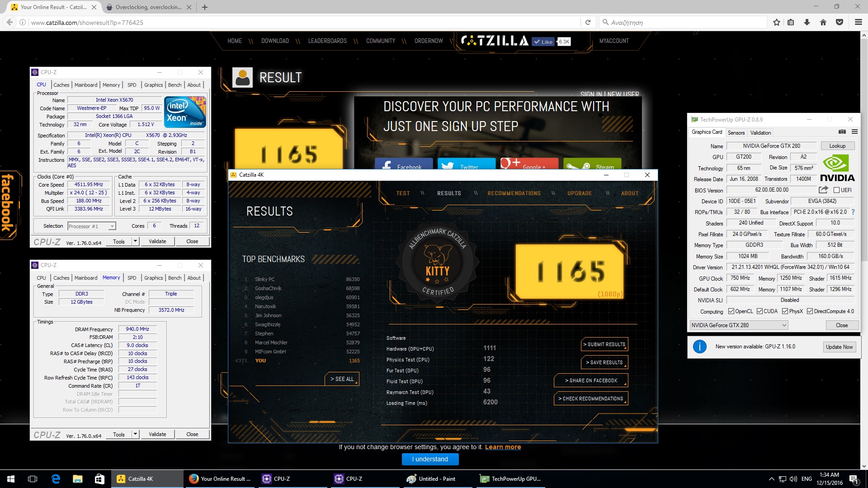This screenshot has height=488, width=868.
Task: Toggle the CUDA checkbox in GPU-Z
Action: coord(759,311)
